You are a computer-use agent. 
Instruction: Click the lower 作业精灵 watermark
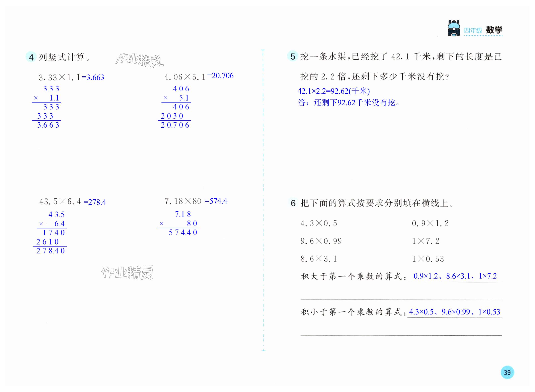click(x=127, y=273)
